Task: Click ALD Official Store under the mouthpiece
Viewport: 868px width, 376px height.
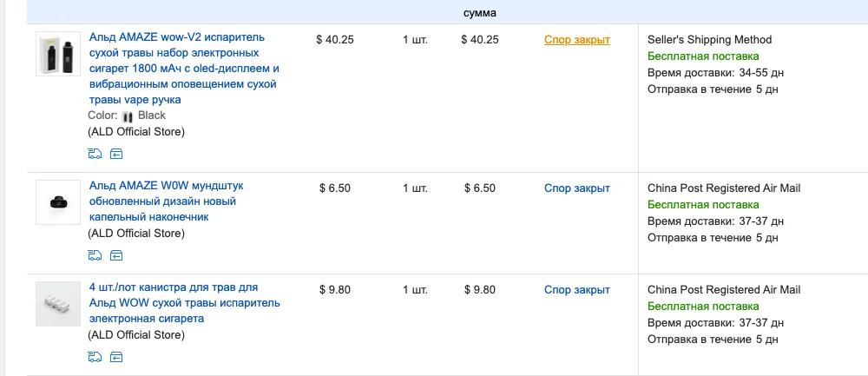Action: click(136, 233)
